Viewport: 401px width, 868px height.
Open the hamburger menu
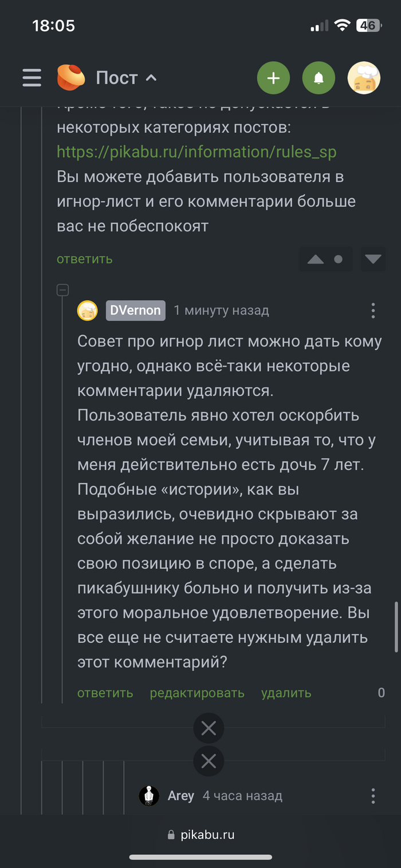pyautogui.click(x=32, y=78)
